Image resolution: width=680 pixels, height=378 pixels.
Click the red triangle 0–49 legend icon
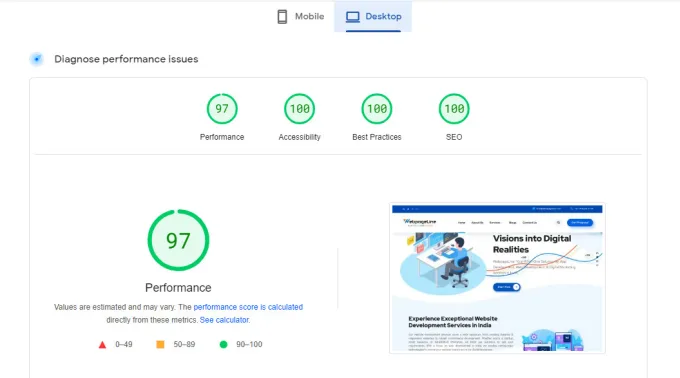tap(102, 345)
